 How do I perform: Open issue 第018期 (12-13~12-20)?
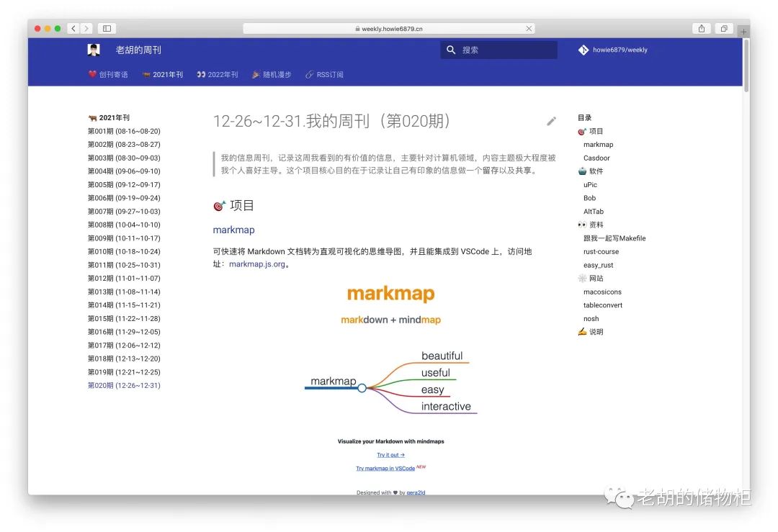tap(124, 359)
